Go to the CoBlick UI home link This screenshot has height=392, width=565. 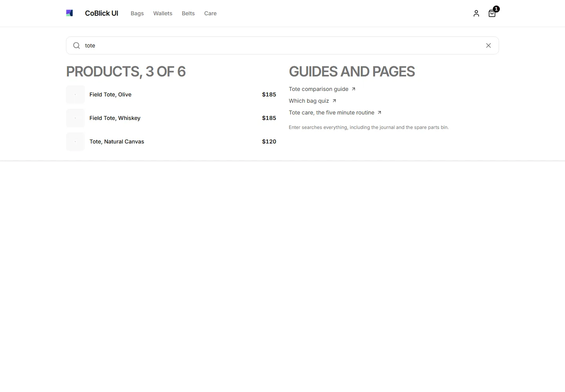pos(102,13)
